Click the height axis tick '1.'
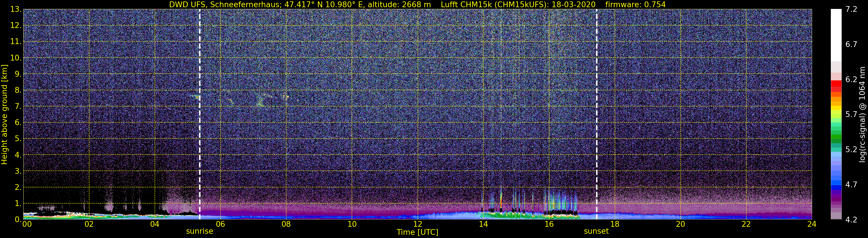 [x=18, y=204]
